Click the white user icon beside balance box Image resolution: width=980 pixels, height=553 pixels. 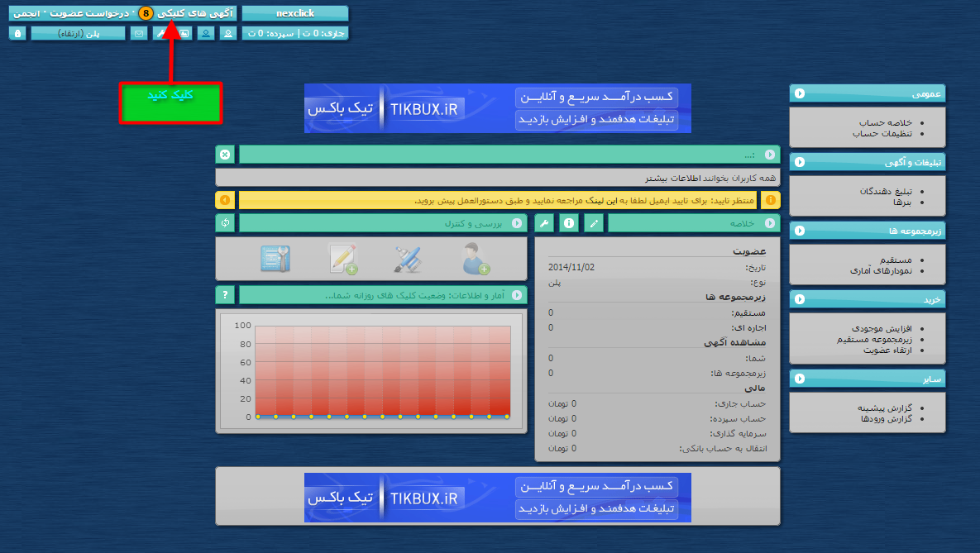(228, 33)
